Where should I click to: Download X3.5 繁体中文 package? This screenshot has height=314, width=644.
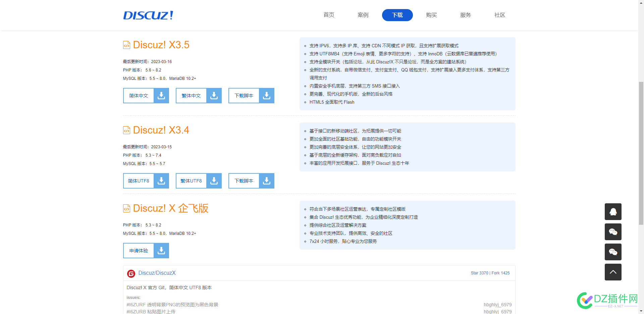pos(191,96)
